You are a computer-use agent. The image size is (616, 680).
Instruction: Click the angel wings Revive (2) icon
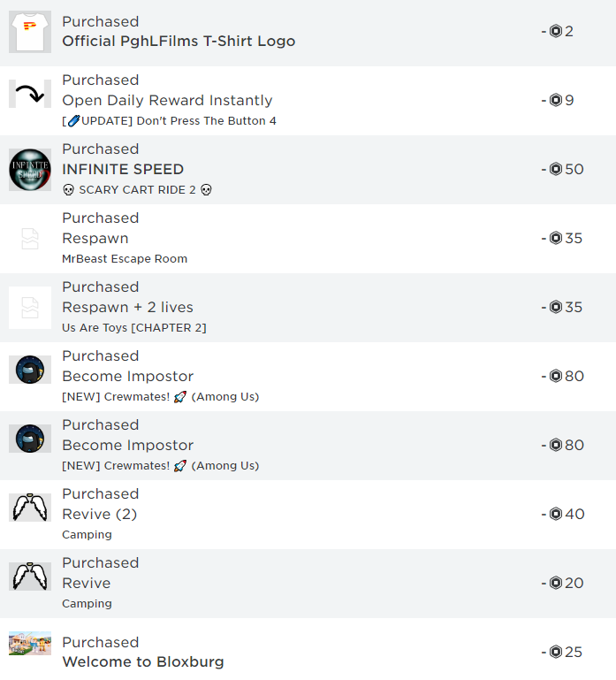[x=30, y=508]
